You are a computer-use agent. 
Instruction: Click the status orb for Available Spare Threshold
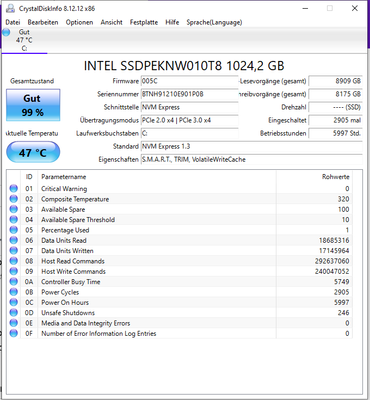click(14, 220)
